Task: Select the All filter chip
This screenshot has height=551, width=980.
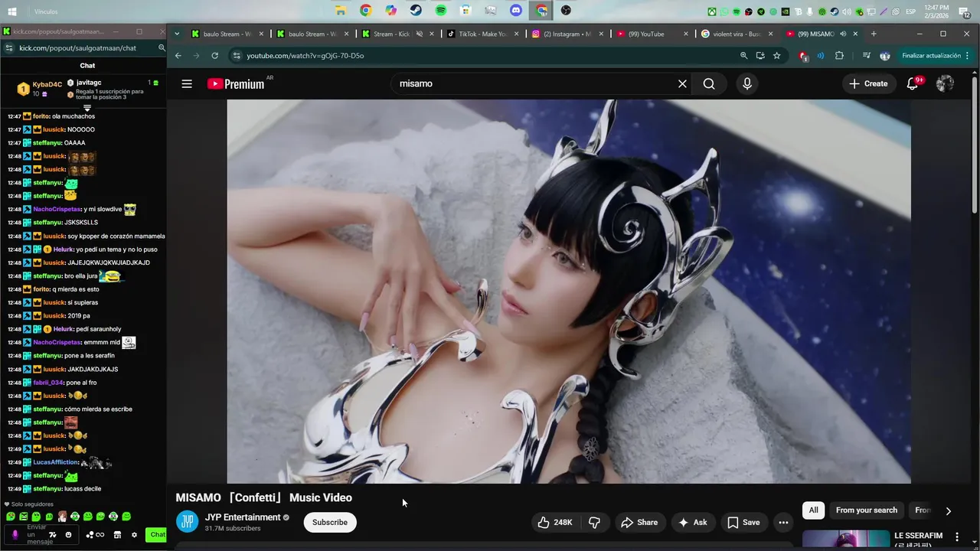Action: pos(814,510)
